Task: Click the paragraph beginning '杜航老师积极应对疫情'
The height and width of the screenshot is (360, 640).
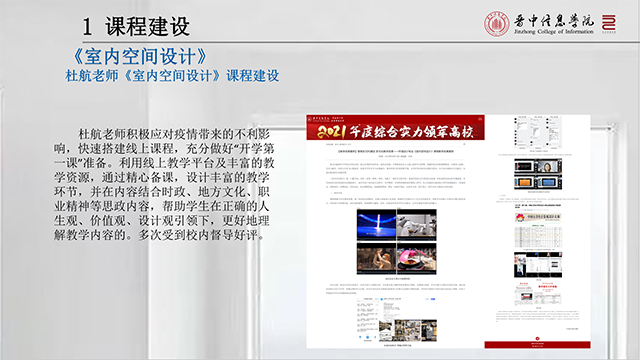Action: coord(164,184)
